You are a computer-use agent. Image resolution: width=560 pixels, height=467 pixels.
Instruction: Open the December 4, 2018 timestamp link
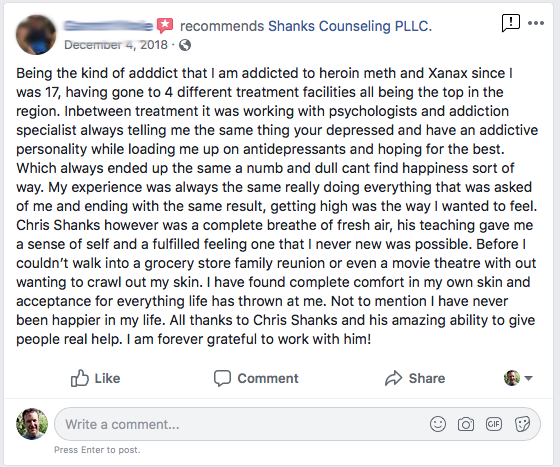click(x=116, y=45)
